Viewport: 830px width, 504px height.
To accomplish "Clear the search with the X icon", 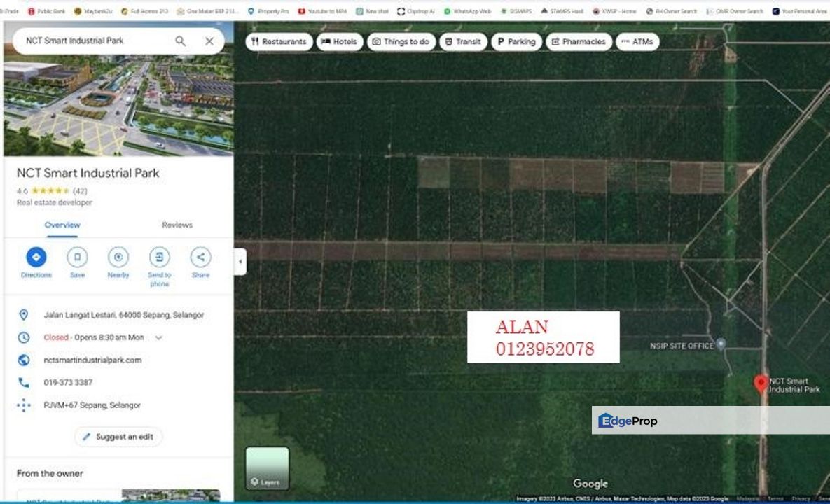I will [209, 41].
